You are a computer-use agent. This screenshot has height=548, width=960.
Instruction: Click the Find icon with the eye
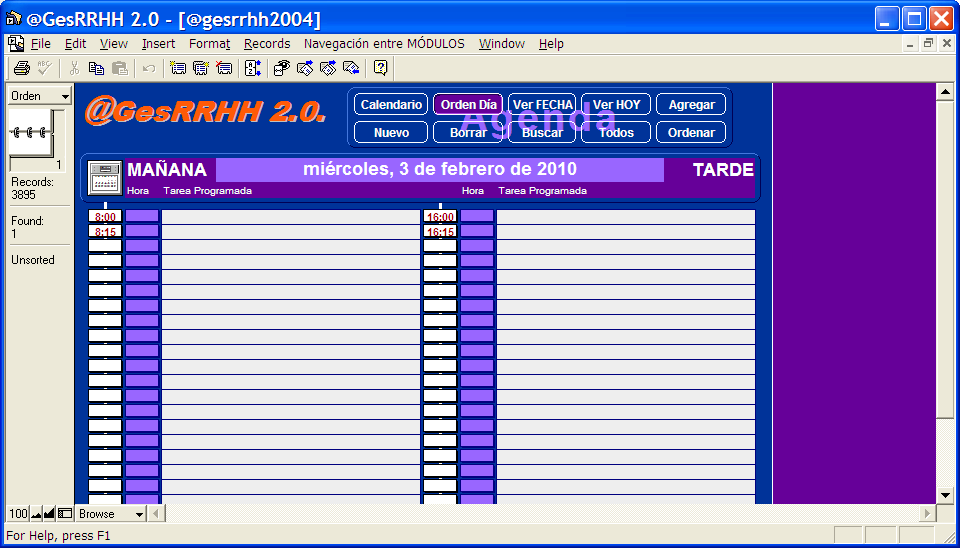282,68
